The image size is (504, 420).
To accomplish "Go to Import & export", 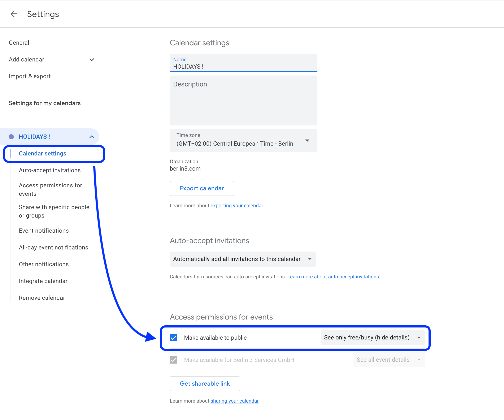I will click(30, 76).
